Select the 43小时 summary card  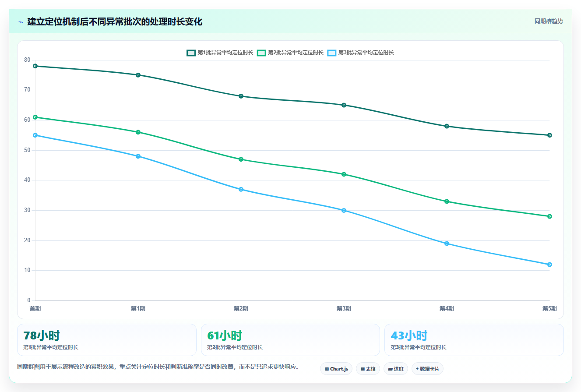click(474, 340)
